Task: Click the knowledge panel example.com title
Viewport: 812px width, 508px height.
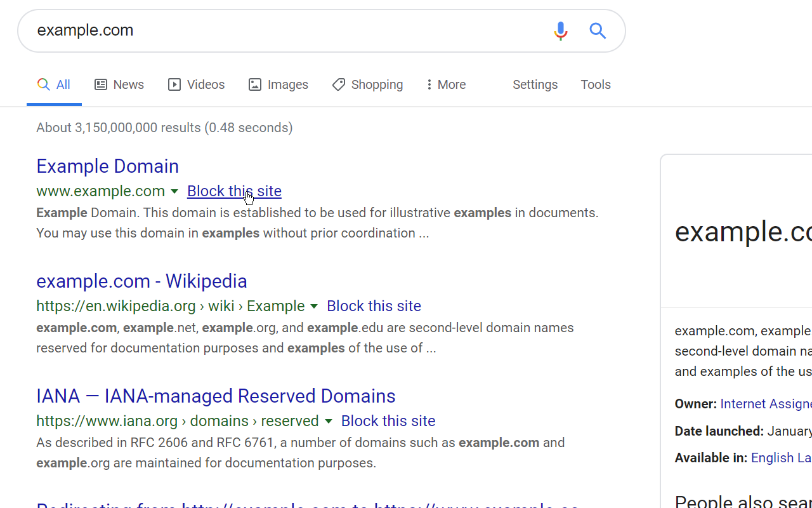Action: 743,232
